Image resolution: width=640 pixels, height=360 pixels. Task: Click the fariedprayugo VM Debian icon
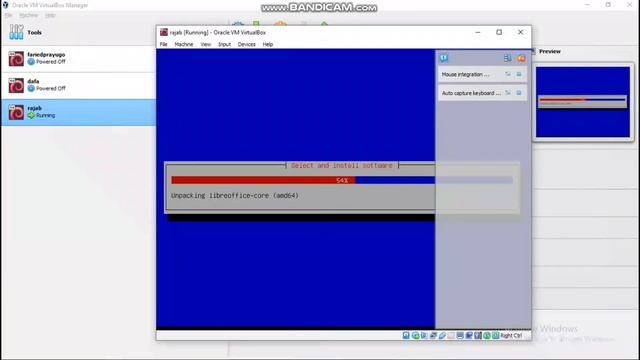pos(16,59)
